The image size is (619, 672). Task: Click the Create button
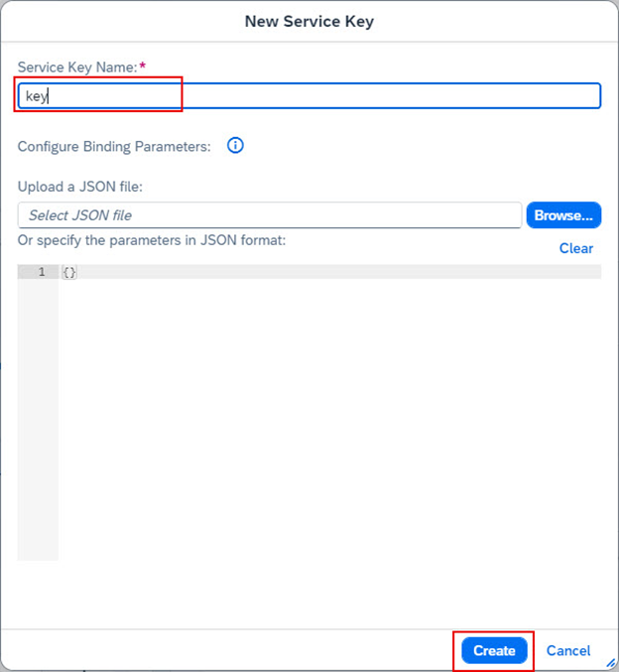coord(494,651)
